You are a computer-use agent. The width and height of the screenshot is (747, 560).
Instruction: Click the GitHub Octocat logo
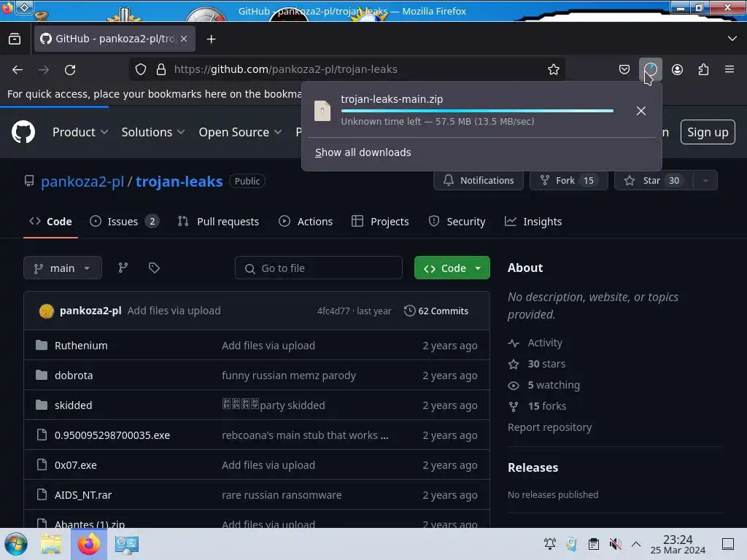click(23, 132)
